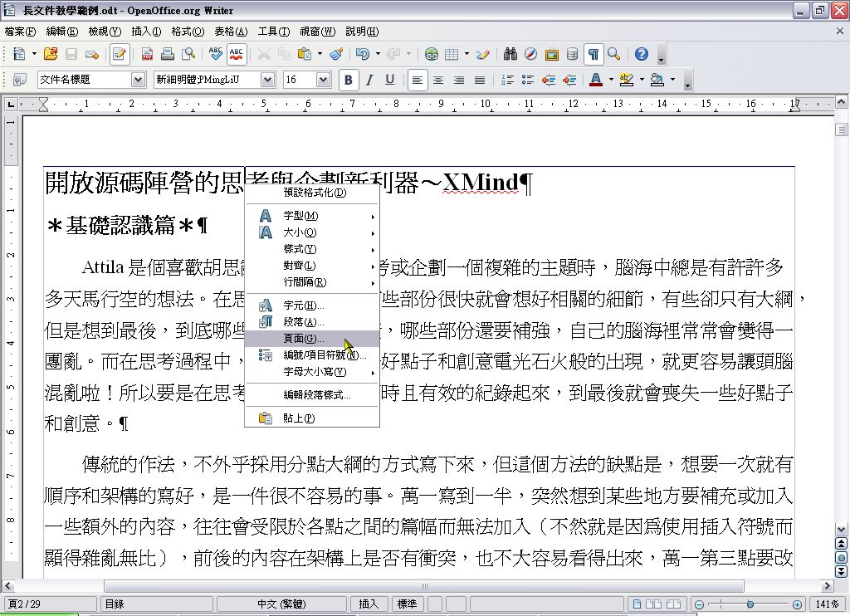Select 預設格式化(D) in context menu

tap(312, 193)
